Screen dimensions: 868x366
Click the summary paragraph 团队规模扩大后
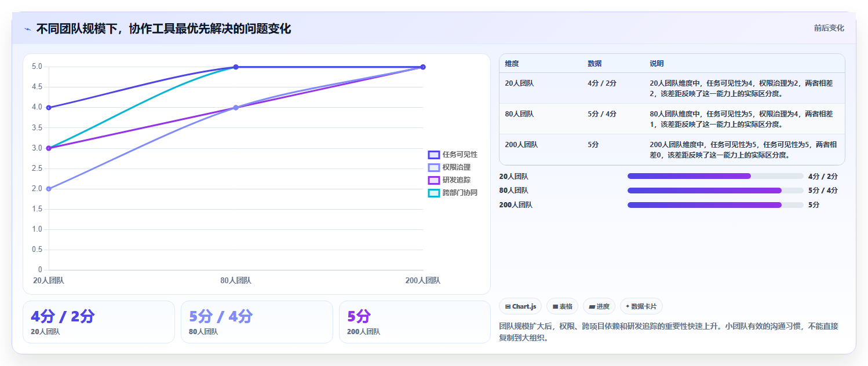(x=669, y=332)
